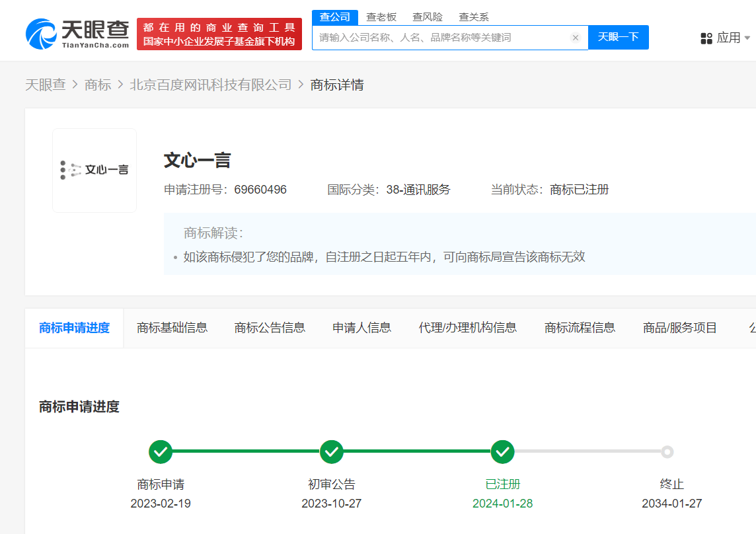Screen dimensions: 756x534
Task: Click the 2024-01-28 registration timeline marker
Action: [503, 504]
